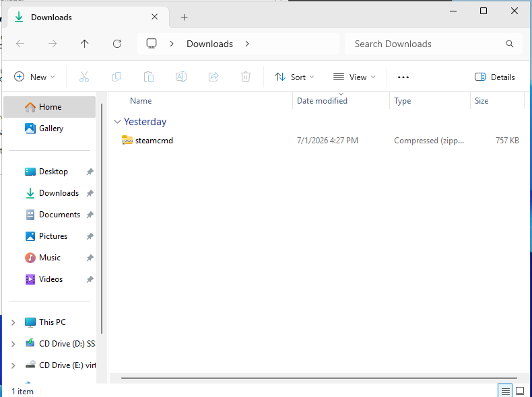
Task: Collapse the Yesterday group
Action: click(117, 122)
